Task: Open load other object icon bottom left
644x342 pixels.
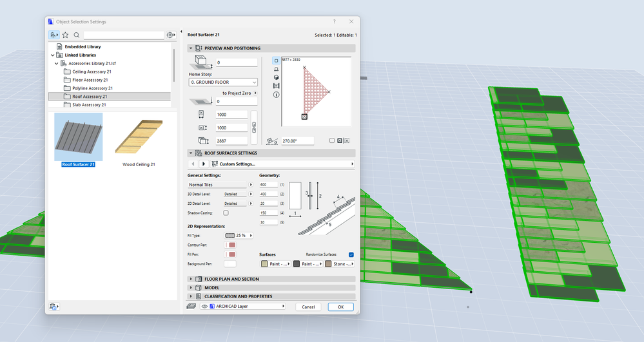Action: click(x=54, y=307)
